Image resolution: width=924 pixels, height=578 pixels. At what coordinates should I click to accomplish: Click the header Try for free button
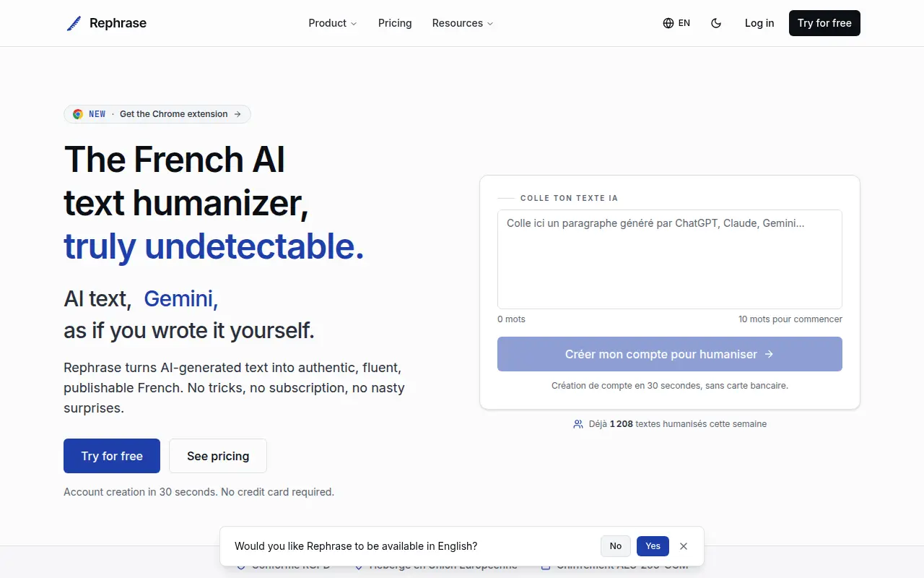pos(824,23)
